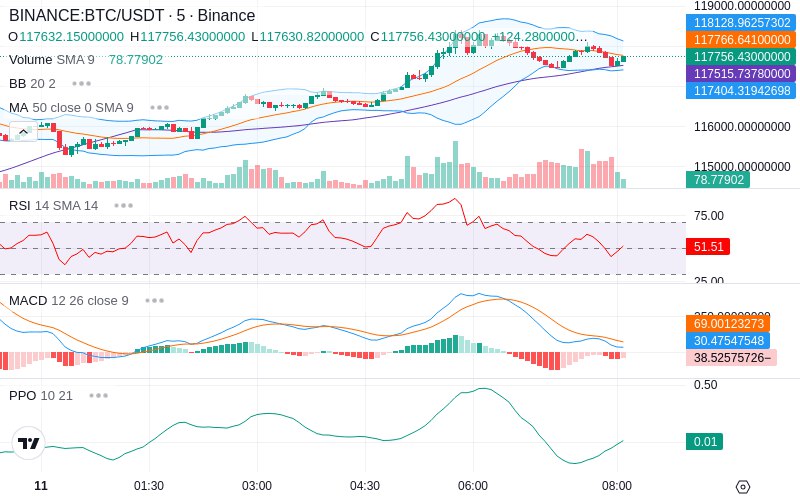The image size is (800, 500).
Task: Click the 117756.43 current price tag
Action: point(741,57)
